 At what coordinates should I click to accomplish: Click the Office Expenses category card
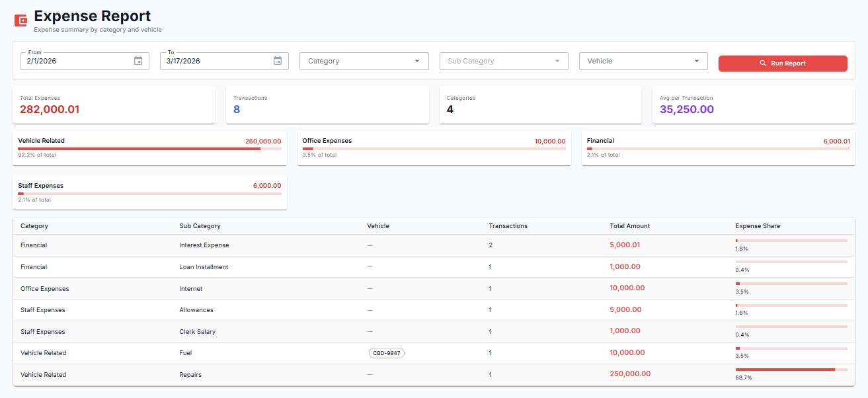[x=434, y=147]
